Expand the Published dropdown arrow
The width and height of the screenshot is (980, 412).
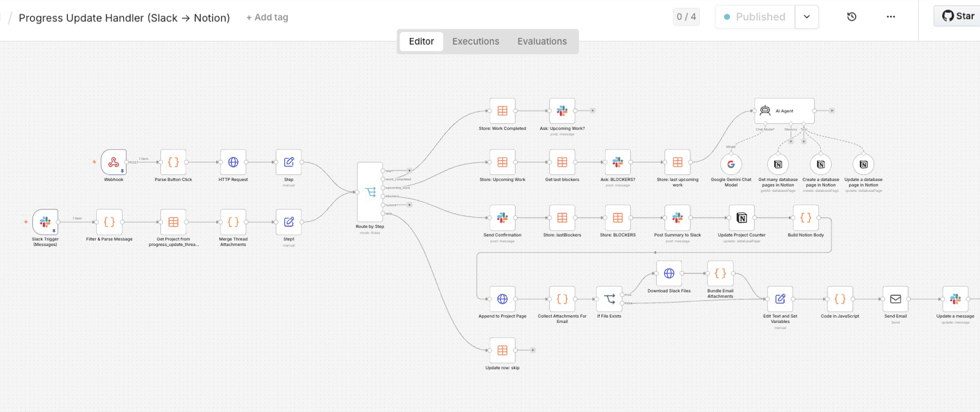click(x=807, y=17)
